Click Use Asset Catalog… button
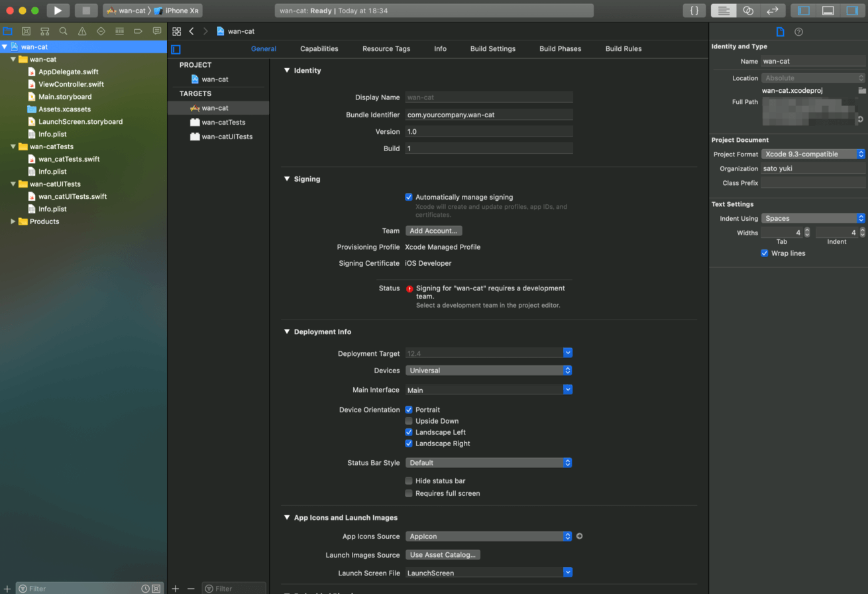Screen dimensions: 868x594 443,555
